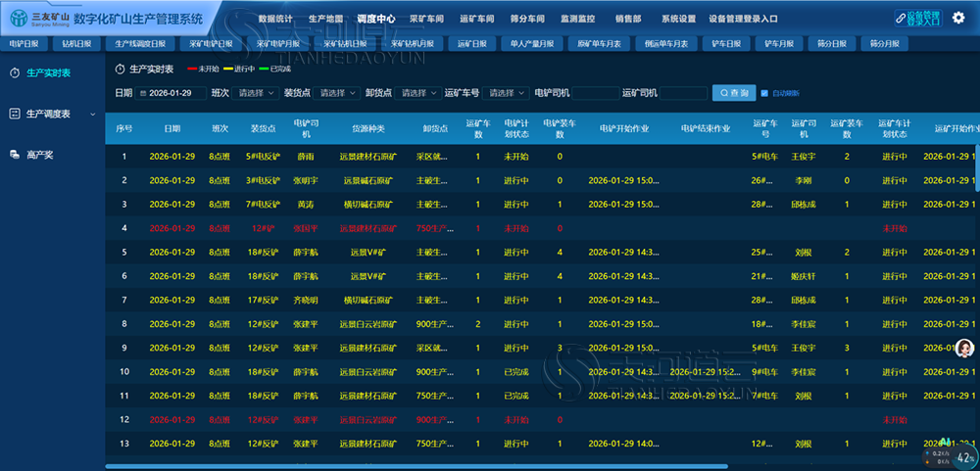Open the 监测监控 top menu

pos(577,19)
